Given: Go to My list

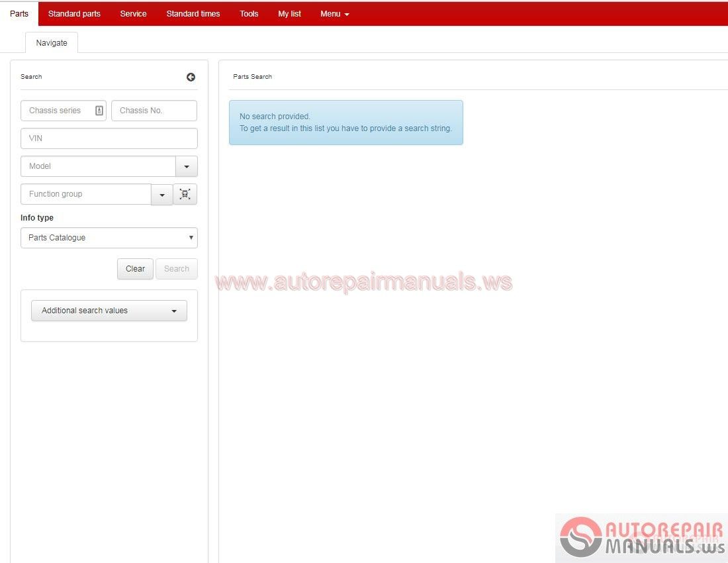Looking at the screenshot, I should point(289,13).
